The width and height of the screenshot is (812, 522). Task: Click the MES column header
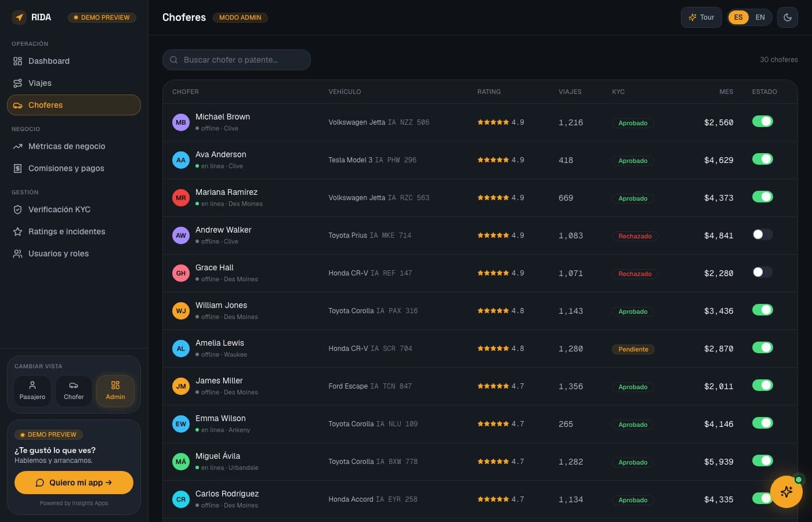(726, 92)
